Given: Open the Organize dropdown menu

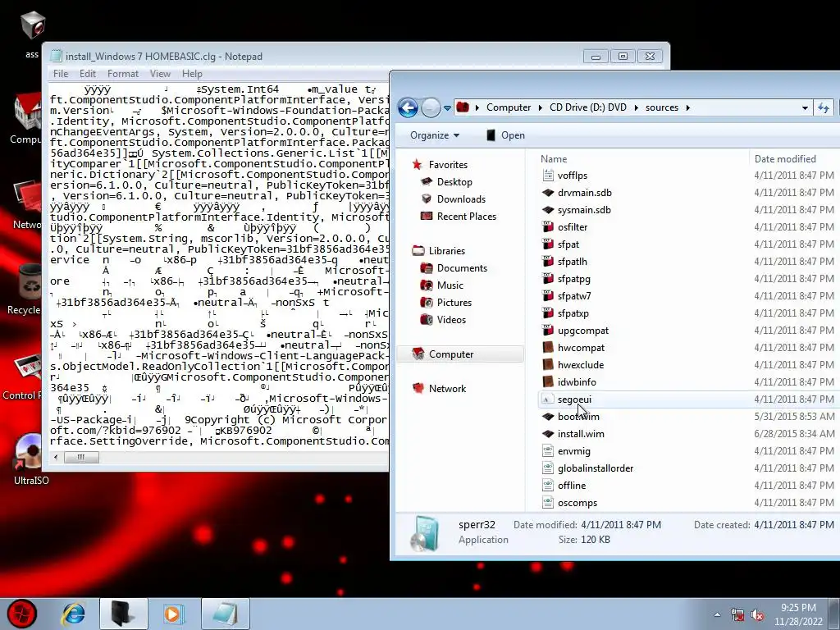Looking at the screenshot, I should [x=435, y=135].
